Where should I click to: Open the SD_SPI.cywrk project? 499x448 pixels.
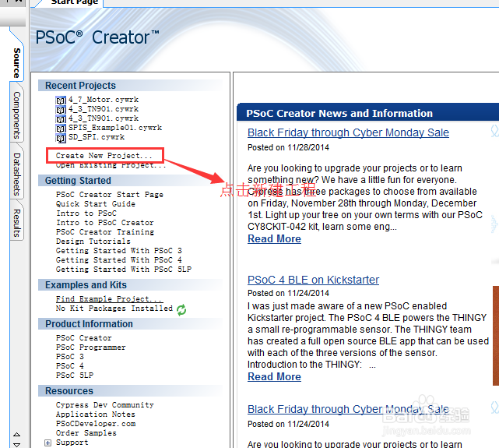tap(97, 137)
